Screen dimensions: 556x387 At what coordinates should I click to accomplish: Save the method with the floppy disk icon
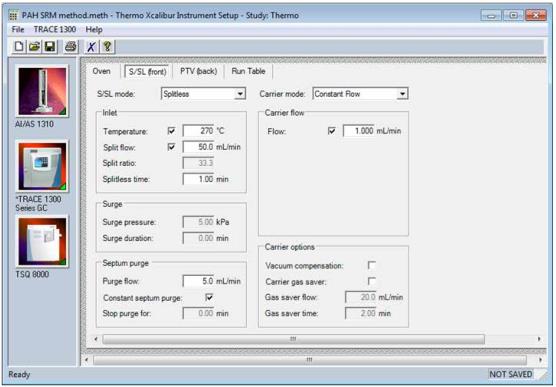(x=49, y=46)
